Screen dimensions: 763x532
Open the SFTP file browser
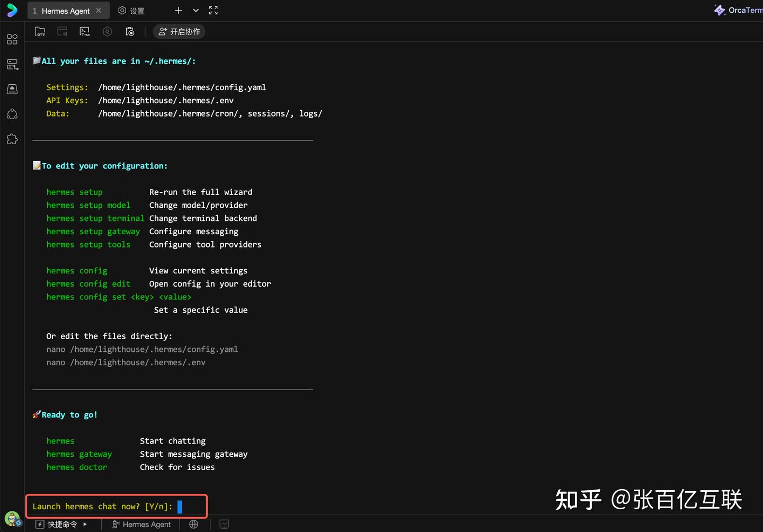click(40, 32)
